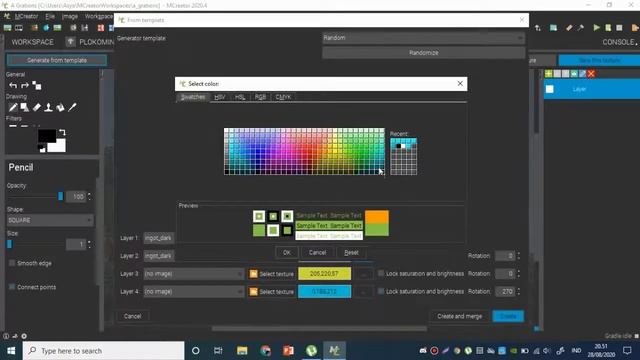Click Cancel in the From template dialog
Image resolution: width=640 pixels, height=360 pixels.
[x=132, y=316]
